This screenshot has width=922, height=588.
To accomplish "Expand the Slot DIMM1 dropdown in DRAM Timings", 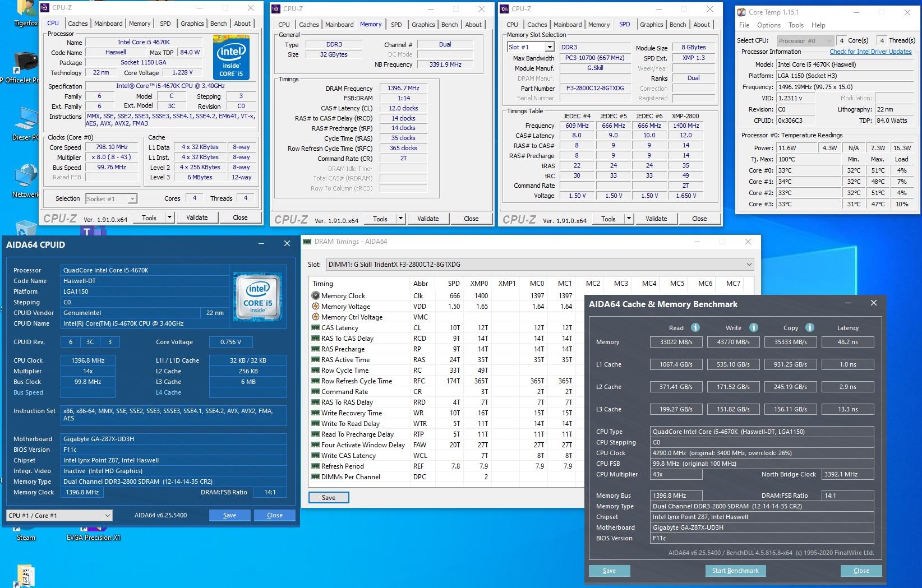I will coord(749,264).
